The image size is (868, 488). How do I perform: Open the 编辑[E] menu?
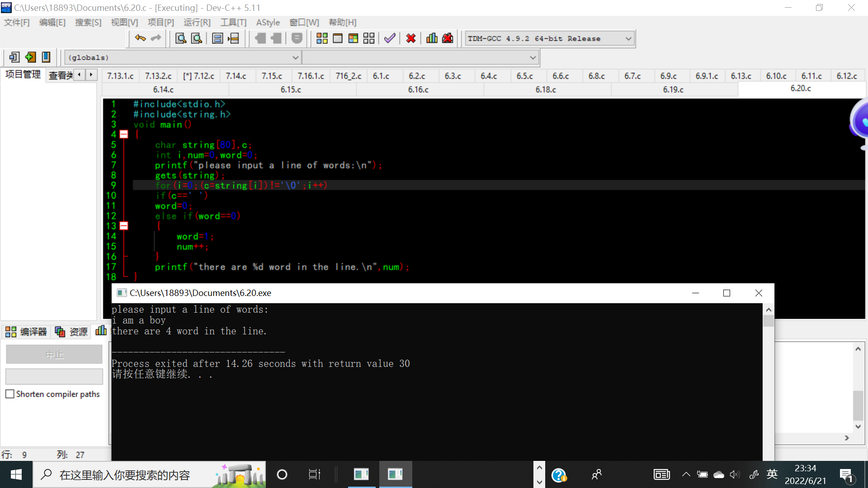pyautogui.click(x=52, y=23)
